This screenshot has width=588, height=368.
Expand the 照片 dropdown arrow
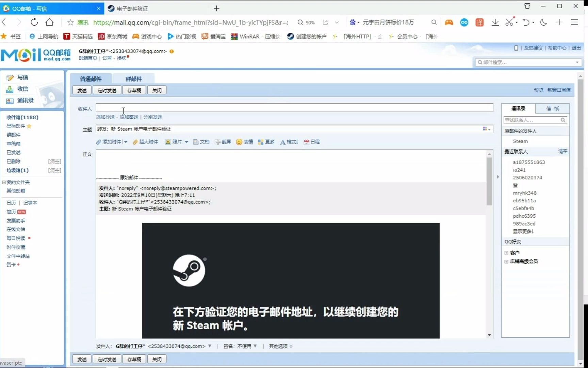coord(186,142)
